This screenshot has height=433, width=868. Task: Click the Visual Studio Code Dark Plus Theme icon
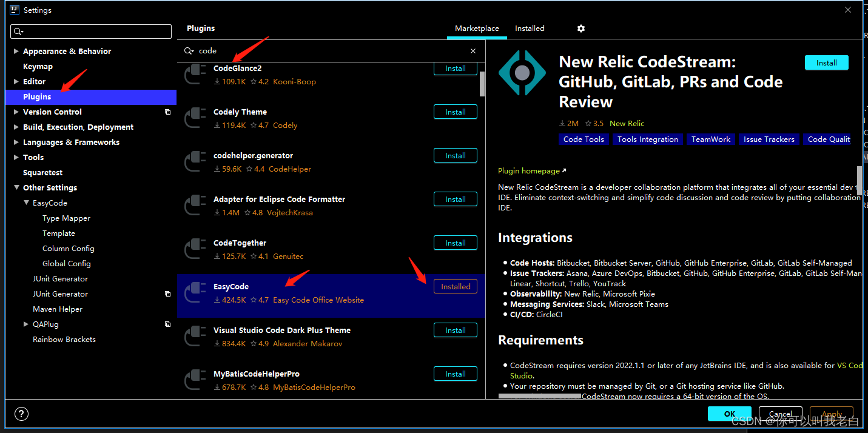click(x=195, y=337)
